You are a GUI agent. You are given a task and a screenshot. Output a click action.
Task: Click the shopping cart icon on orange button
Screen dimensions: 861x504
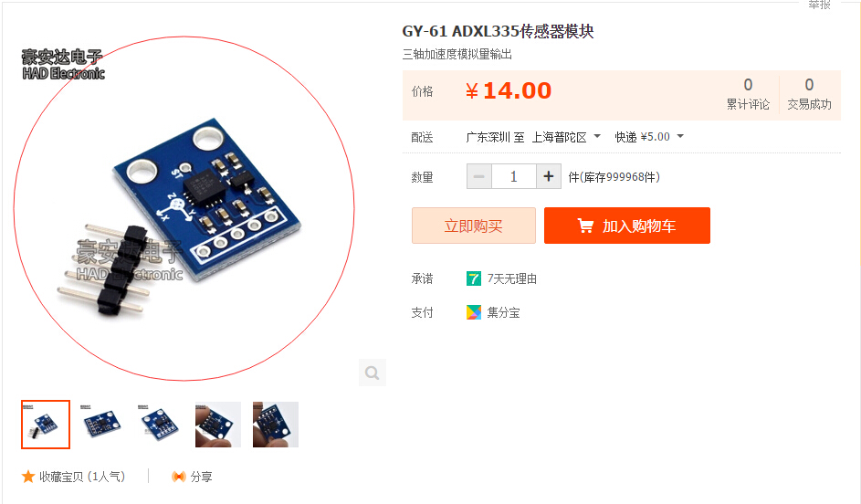point(585,226)
